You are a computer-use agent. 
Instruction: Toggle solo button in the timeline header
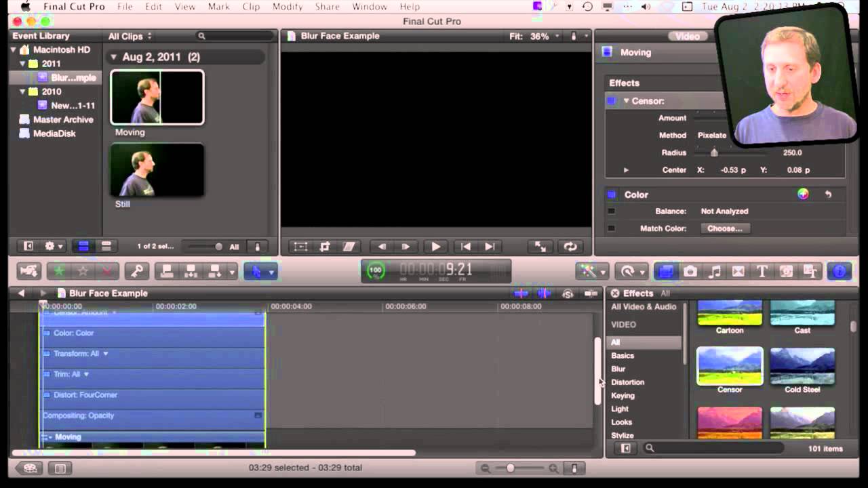coord(568,293)
